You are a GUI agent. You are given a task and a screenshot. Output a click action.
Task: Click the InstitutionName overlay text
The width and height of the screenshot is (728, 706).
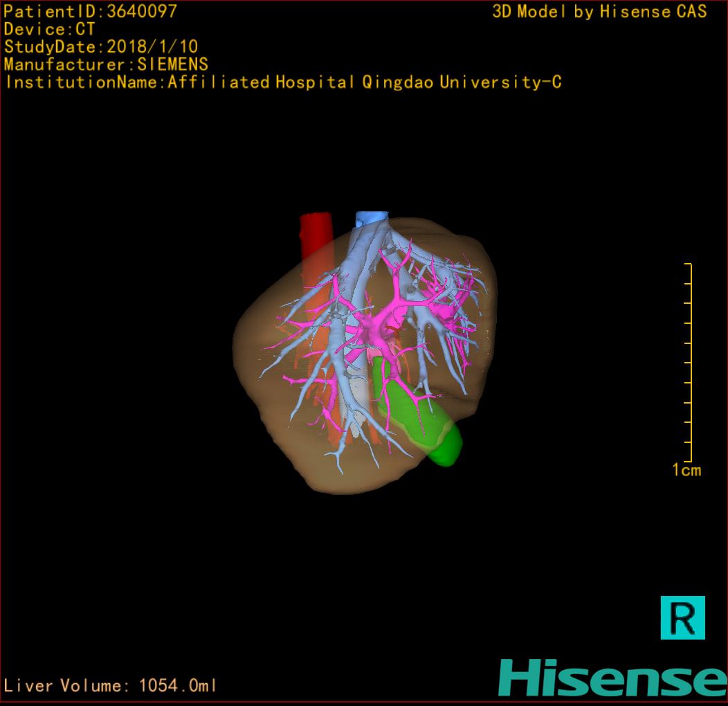[x=283, y=82]
